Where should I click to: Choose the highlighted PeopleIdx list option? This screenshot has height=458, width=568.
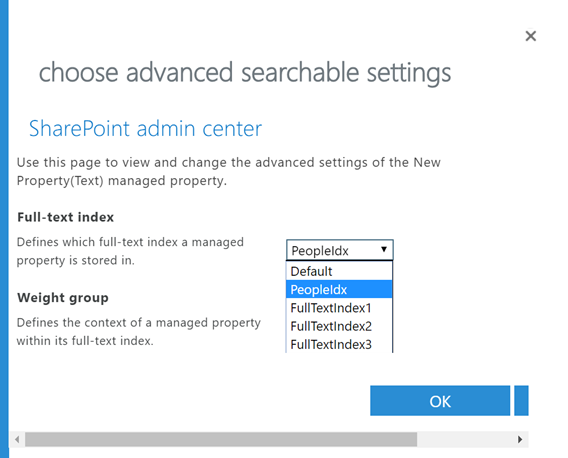pos(339,289)
